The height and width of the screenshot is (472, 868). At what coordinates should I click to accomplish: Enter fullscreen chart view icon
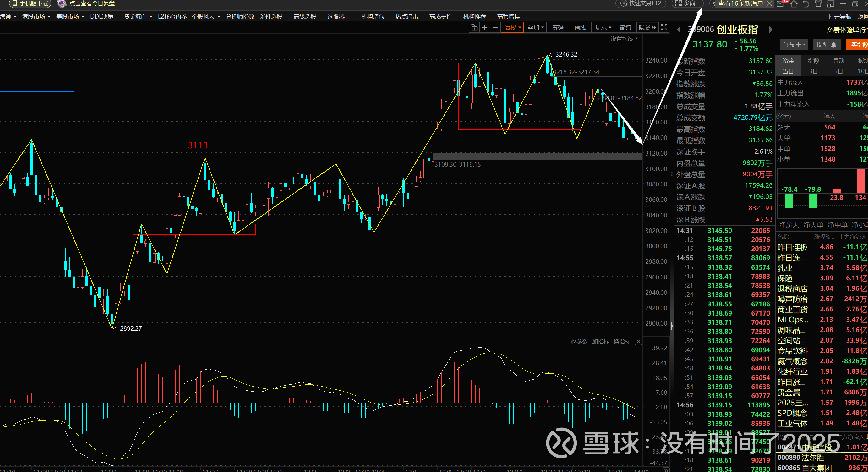click(x=664, y=28)
